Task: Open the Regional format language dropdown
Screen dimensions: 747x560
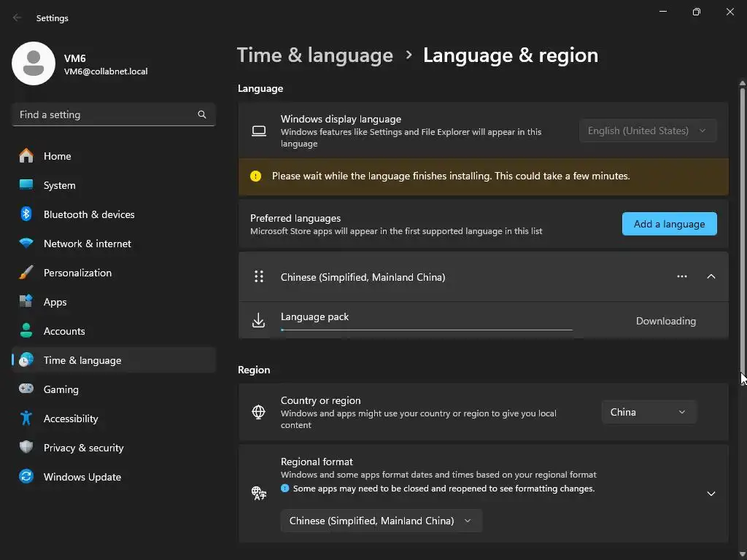Action: (x=381, y=521)
